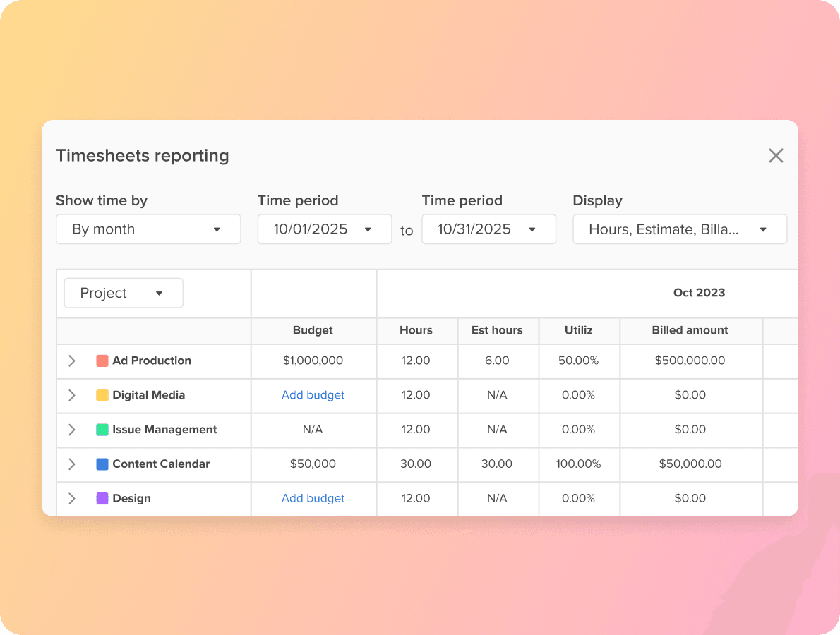
Task: Click the Hours column header
Action: click(x=416, y=330)
